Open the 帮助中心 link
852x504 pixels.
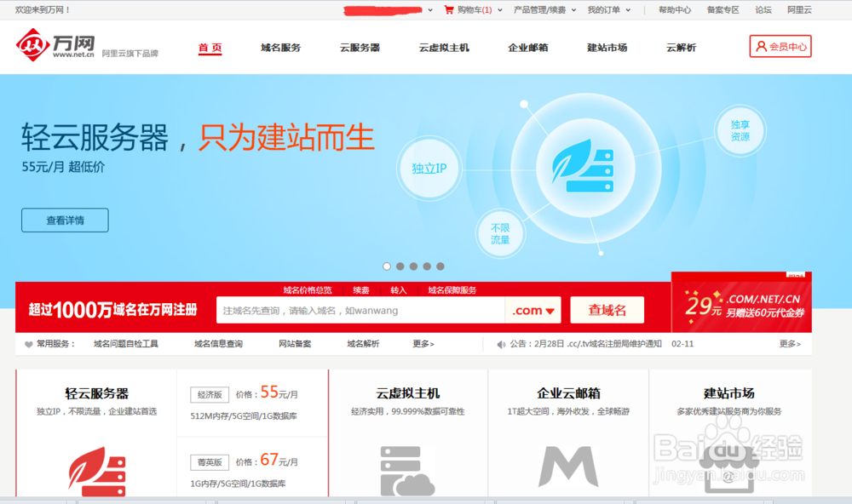674,9
